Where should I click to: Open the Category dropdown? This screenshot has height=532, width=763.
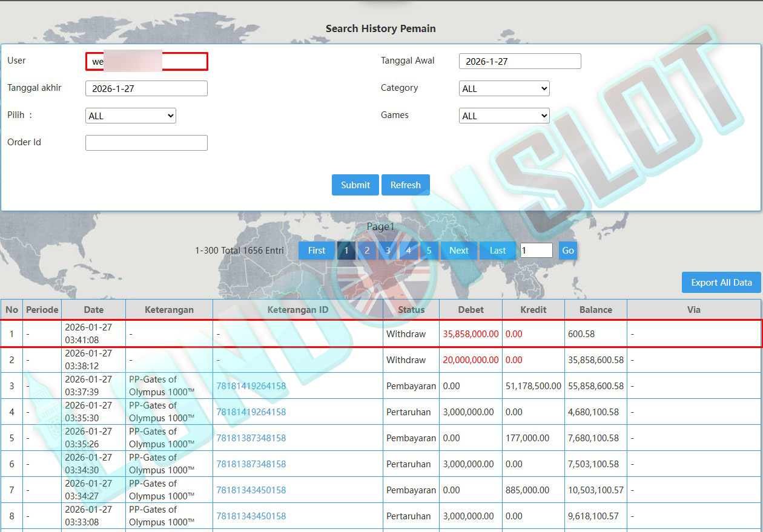click(x=504, y=89)
